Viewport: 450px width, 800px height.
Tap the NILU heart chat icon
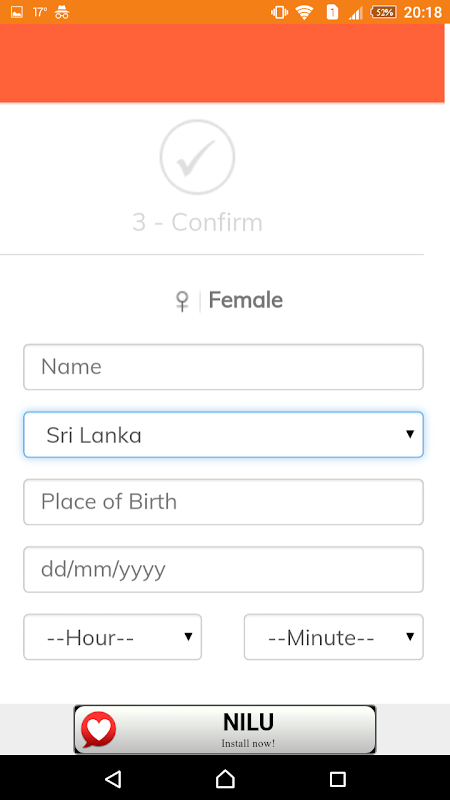[x=98, y=730]
